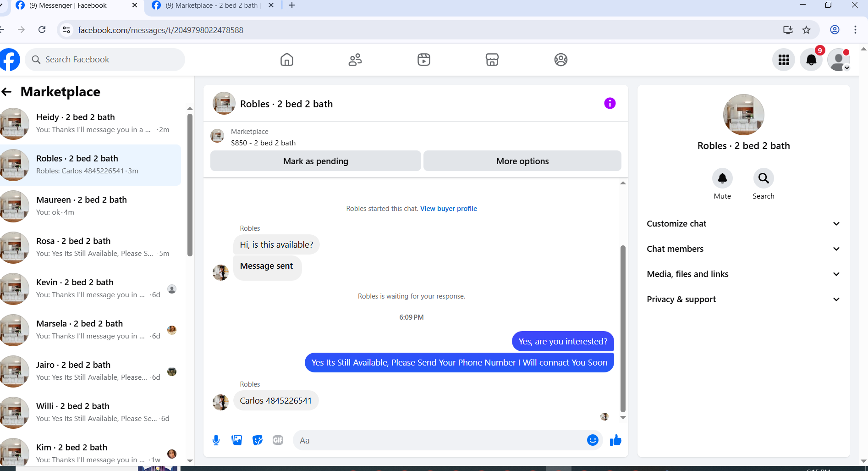868x471 pixels.
Task: Switch to Marketplace - 2 bed 2 bath tab
Action: point(211,6)
